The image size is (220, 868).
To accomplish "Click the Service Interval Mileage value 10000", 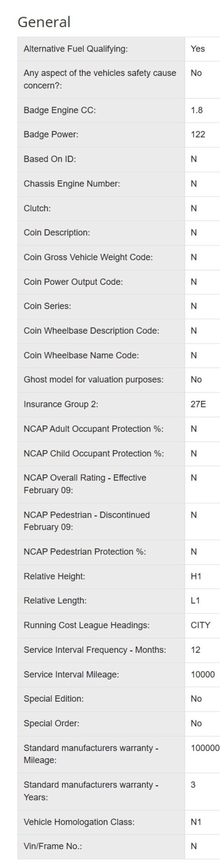I will coord(203,674).
